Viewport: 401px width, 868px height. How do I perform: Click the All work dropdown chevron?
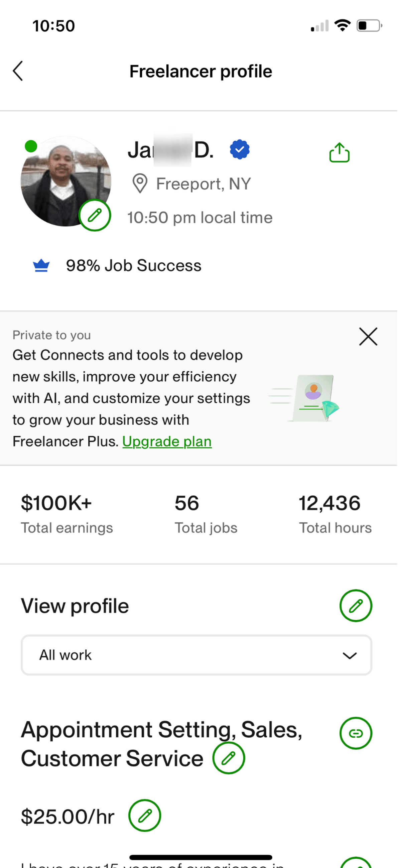coord(350,655)
